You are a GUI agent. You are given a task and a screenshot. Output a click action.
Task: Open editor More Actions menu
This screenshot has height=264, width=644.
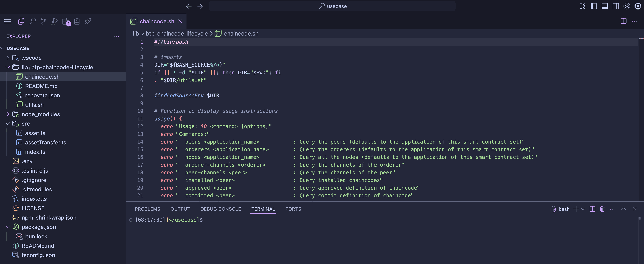coord(634,21)
